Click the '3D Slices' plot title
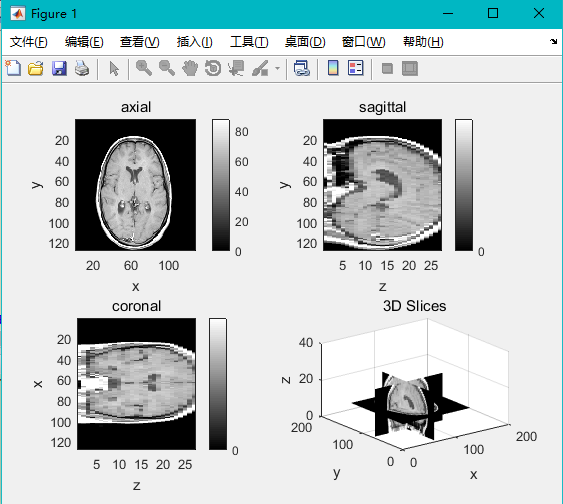The image size is (563, 504). pos(414,306)
